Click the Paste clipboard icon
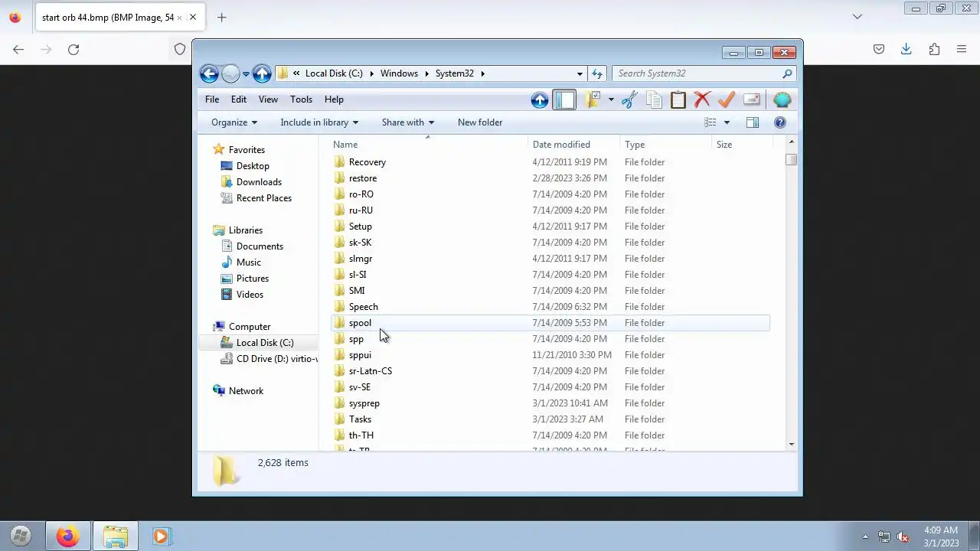 pos(678,99)
